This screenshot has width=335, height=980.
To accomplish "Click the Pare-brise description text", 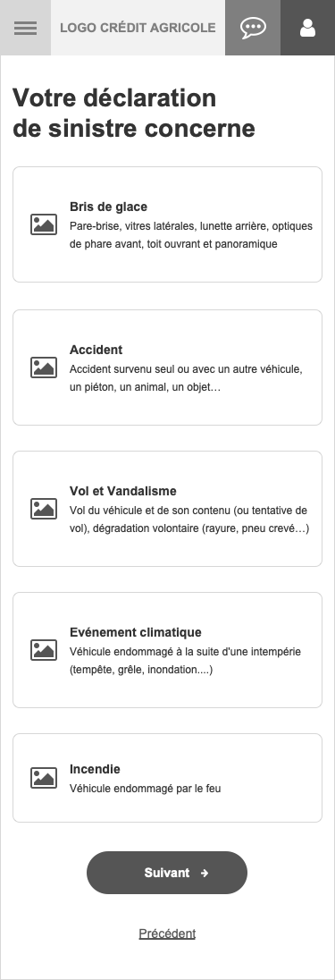I will point(190,235).
